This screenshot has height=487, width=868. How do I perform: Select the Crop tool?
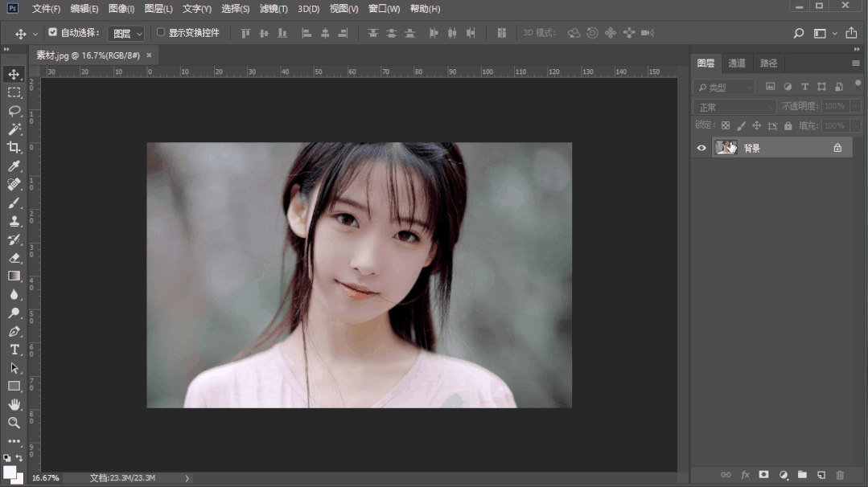click(x=14, y=148)
